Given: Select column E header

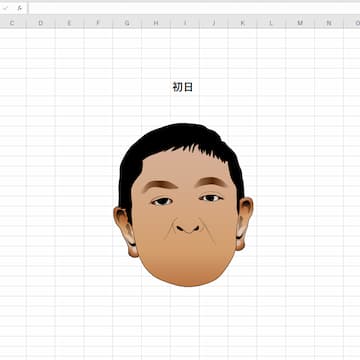Looking at the screenshot, I should 69,23.
